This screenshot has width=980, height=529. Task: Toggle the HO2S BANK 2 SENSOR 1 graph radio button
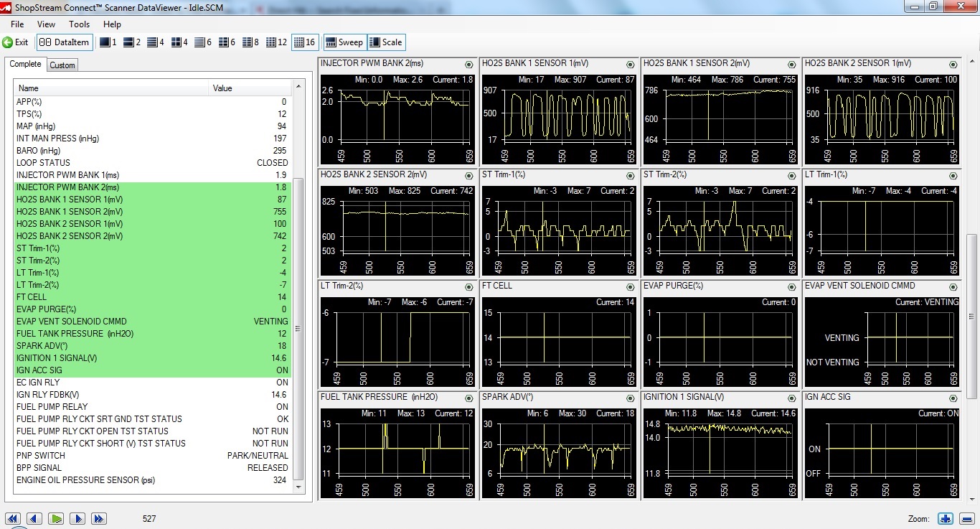(953, 65)
